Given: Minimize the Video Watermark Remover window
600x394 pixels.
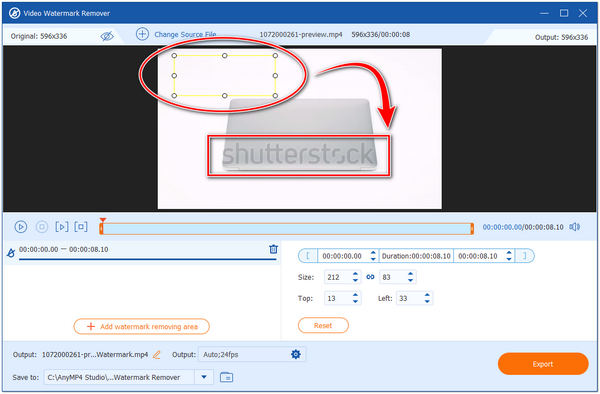Looking at the screenshot, I should [544, 13].
